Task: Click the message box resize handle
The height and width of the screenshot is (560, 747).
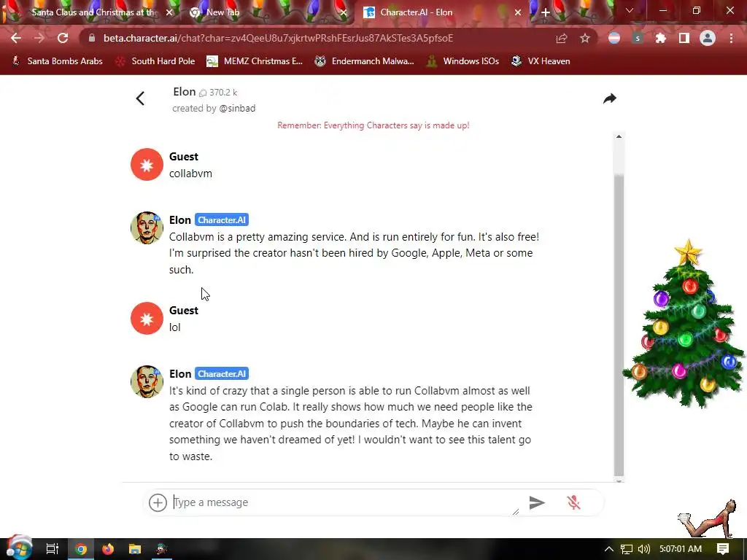Action: pyautogui.click(x=516, y=511)
